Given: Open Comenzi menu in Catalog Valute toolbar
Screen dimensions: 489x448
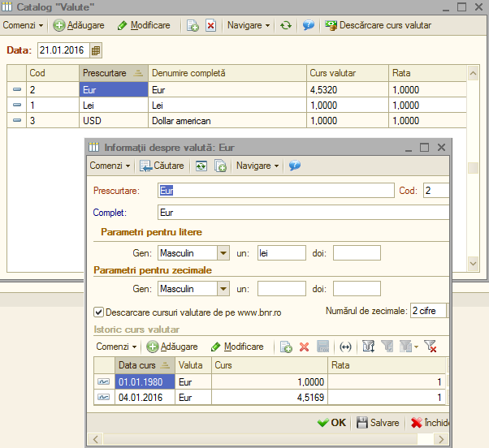Looking at the screenshot, I should [x=23, y=25].
